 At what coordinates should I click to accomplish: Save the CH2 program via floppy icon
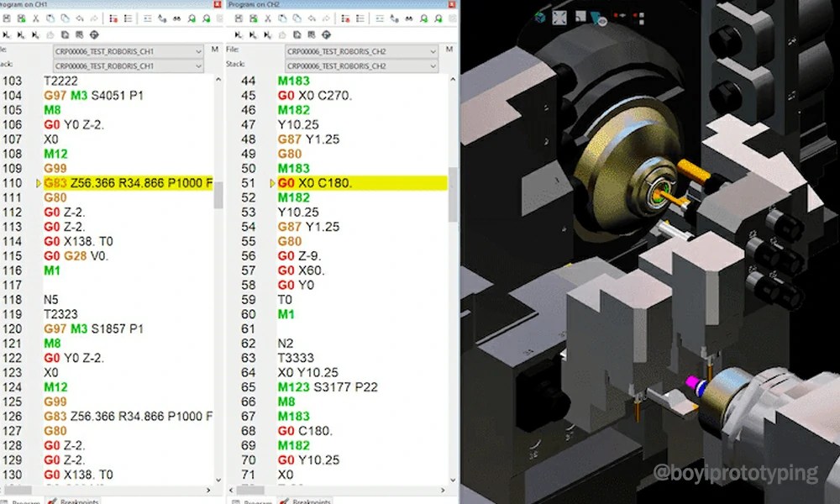tap(239, 18)
